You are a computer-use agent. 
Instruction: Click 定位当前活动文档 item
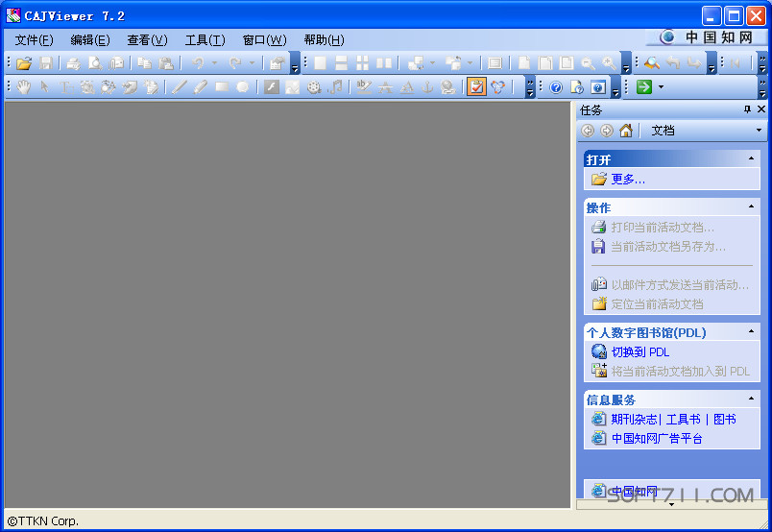click(x=657, y=304)
